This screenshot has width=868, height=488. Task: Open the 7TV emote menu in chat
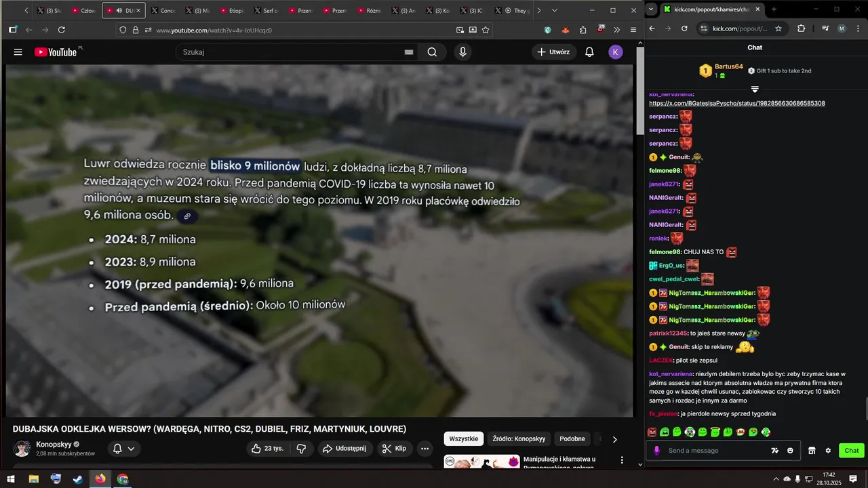click(x=775, y=451)
